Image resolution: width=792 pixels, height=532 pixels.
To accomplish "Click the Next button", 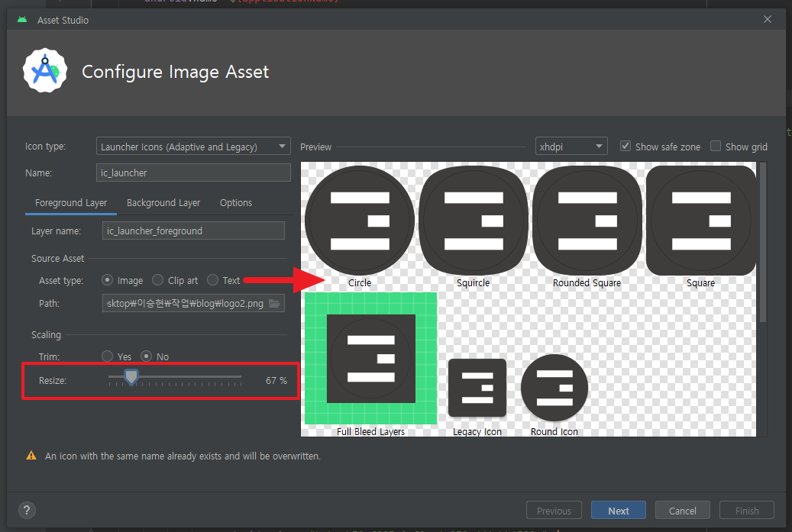I will click(x=618, y=511).
